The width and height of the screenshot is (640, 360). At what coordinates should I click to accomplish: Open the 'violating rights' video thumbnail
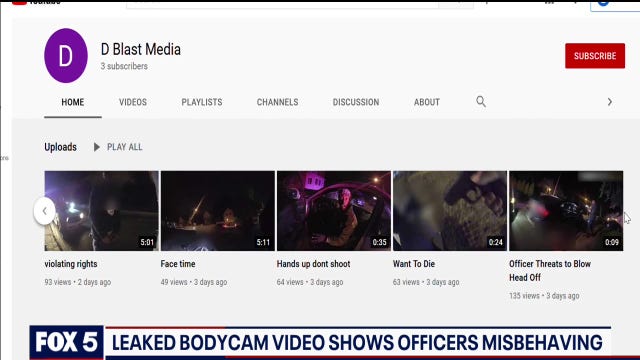[102, 211]
